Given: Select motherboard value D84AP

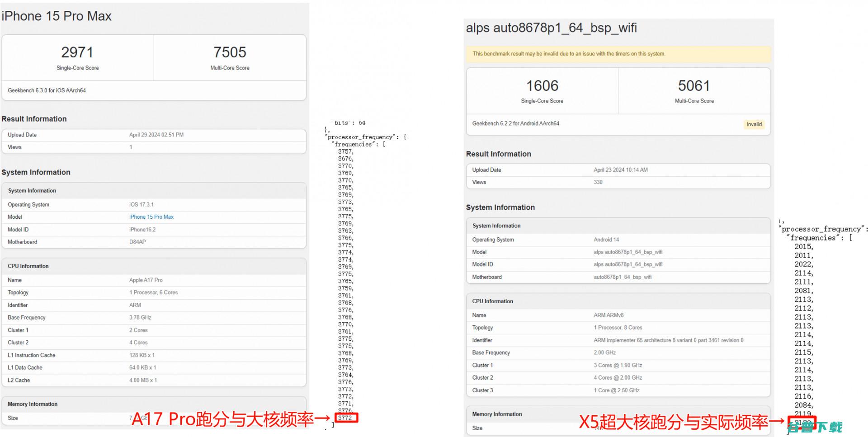Looking at the screenshot, I should click(x=137, y=242).
